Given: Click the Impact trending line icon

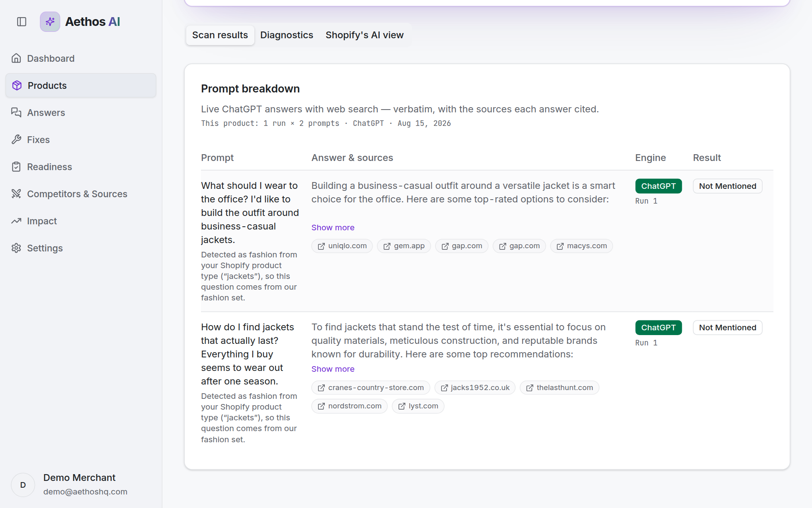Looking at the screenshot, I should (x=16, y=221).
